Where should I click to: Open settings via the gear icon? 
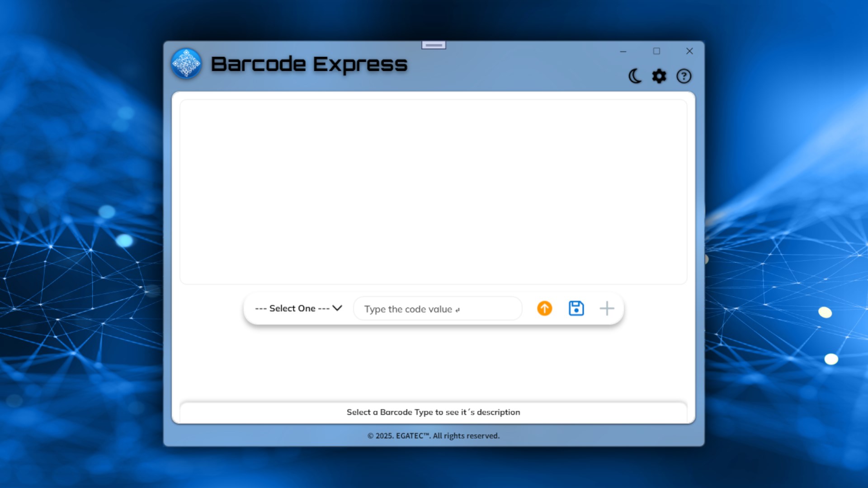click(659, 76)
